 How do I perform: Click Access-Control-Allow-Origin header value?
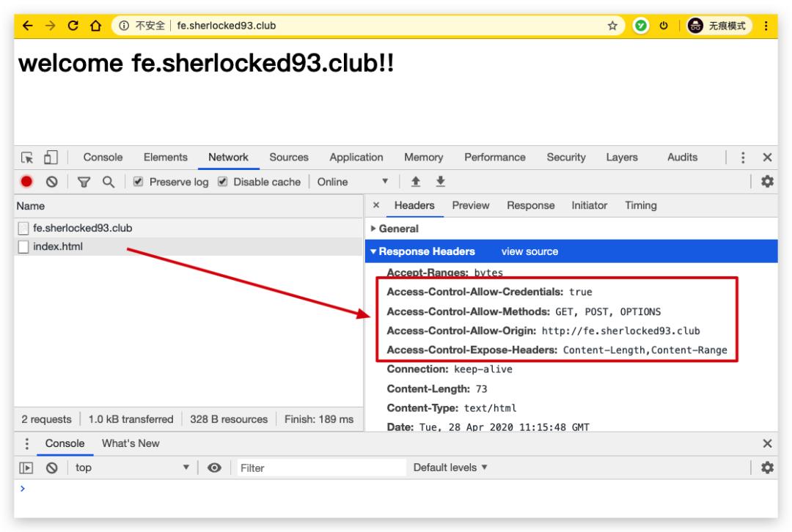(621, 331)
